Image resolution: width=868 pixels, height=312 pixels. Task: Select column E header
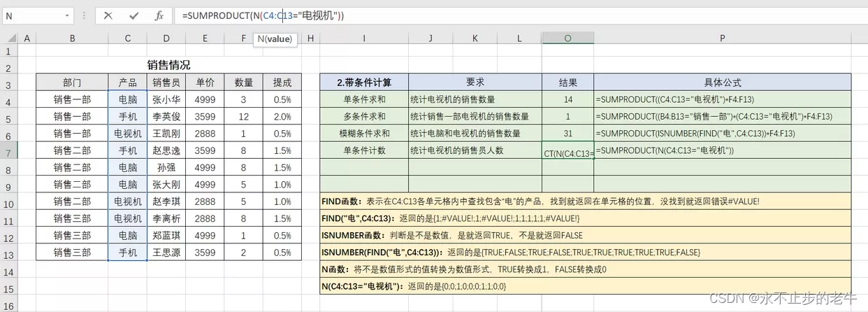coord(205,38)
